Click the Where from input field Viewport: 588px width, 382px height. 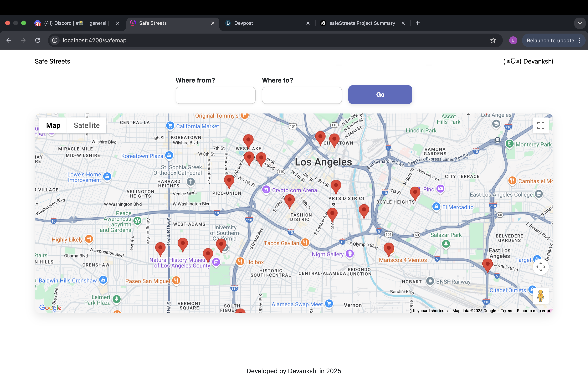coord(215,95)
